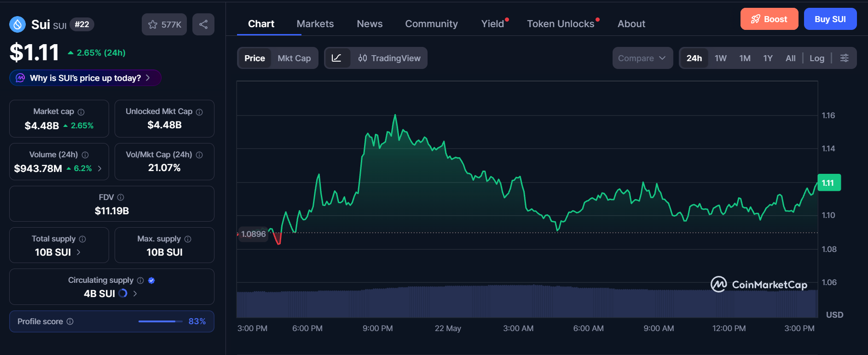The width and height of the screenshot is (868, 355).
Task: Select the Price chart toggle
Action: tap(255, 58)
